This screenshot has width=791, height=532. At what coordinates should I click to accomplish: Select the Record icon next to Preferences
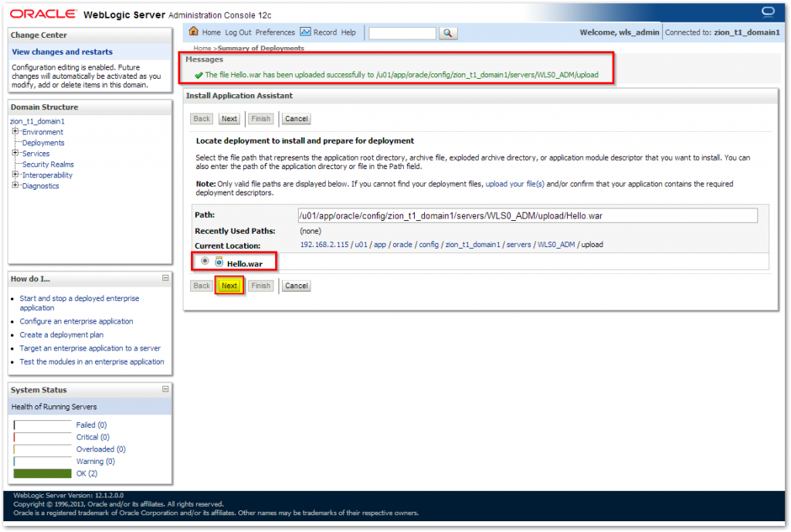tap(305, 32)
